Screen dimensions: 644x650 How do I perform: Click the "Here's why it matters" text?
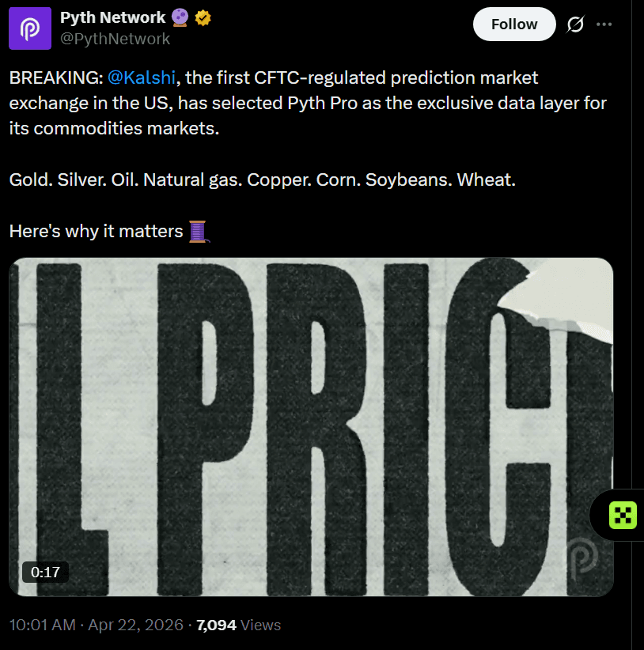[95, 232]
